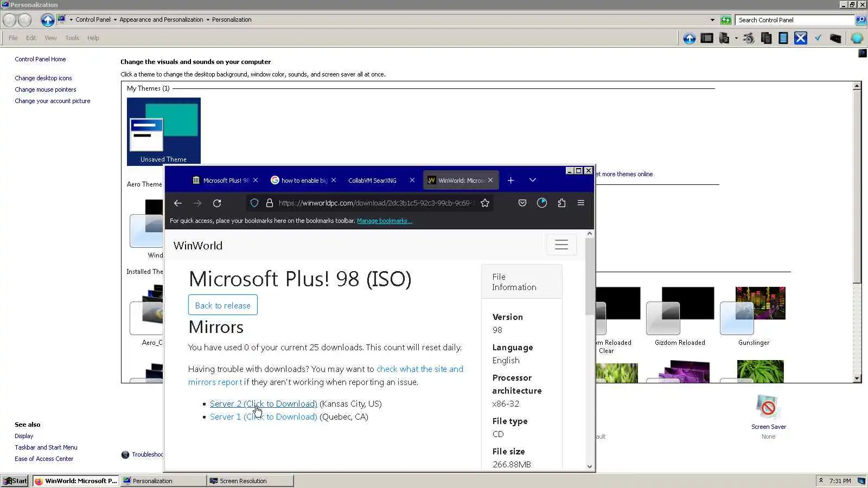
Task: Open a new Firefox tab with plus
Action: pyautogui.click(x=510, y=181)
